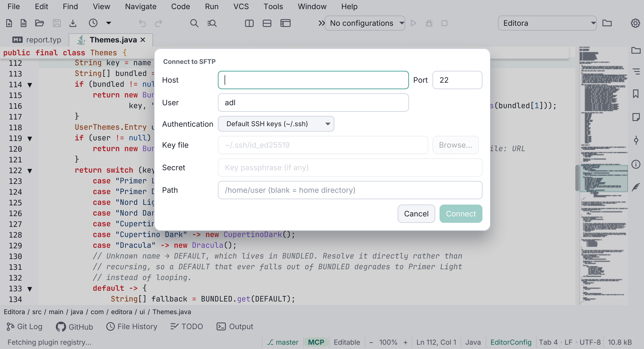
Task: Switch to the report.typ tab
Action: coord(37,40)
